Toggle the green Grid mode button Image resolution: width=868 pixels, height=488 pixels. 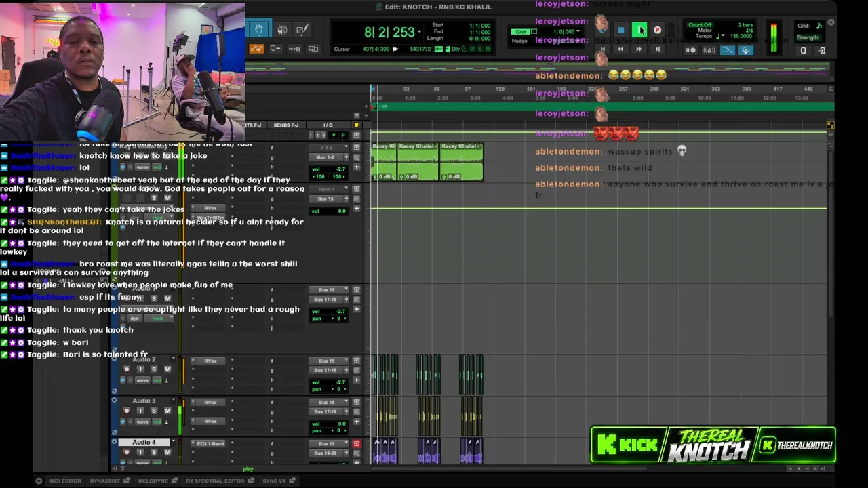[x=521, y=31]
